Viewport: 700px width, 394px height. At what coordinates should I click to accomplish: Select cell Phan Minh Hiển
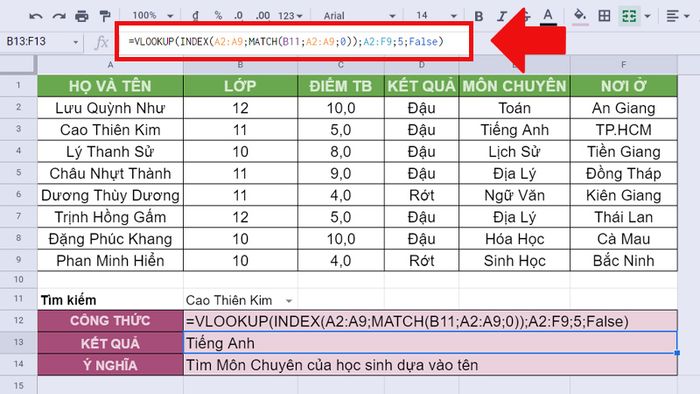click(110, 261)
